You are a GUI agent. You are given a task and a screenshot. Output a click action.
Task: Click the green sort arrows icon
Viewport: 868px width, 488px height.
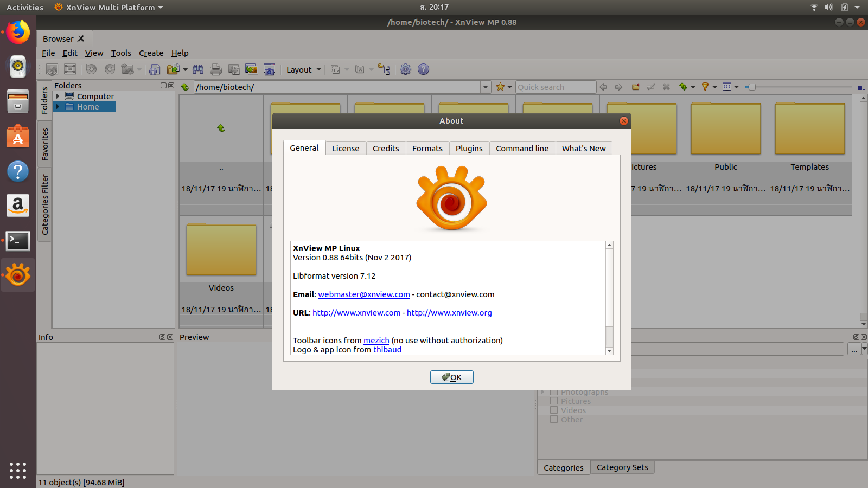click(683, 87)
